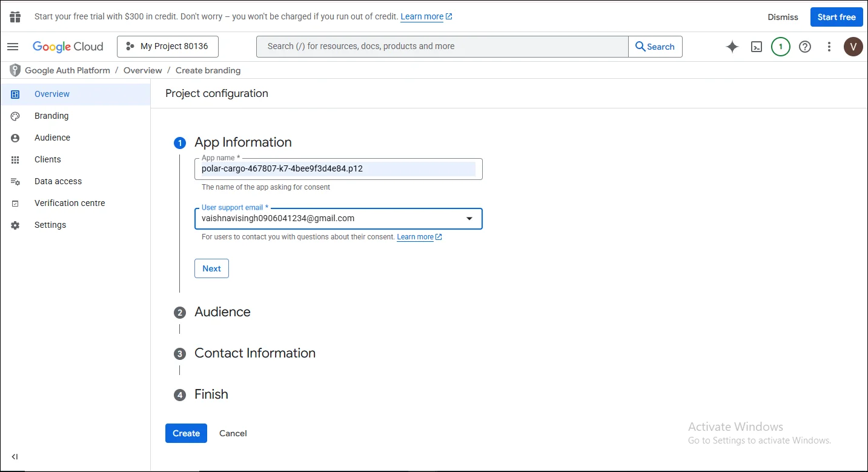Click the App Information step heading
The image size is (868, 472).
pyautogui.click(x=243, y=142)
